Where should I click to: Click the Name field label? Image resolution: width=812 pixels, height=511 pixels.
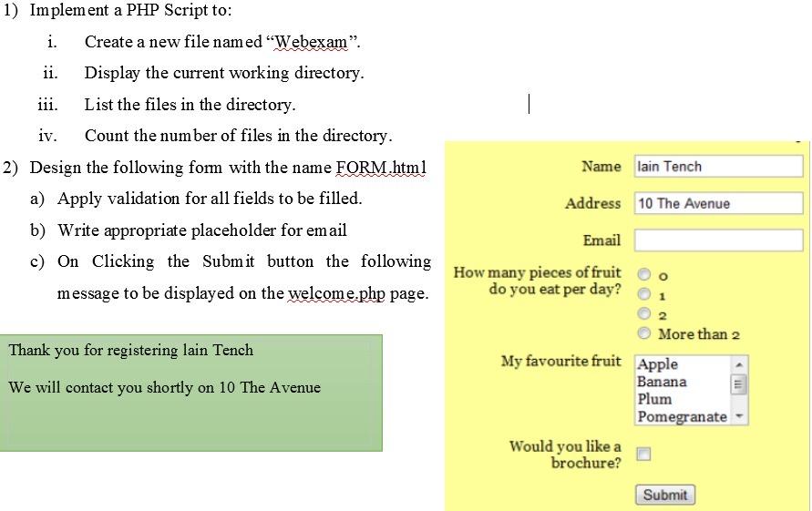601,167
